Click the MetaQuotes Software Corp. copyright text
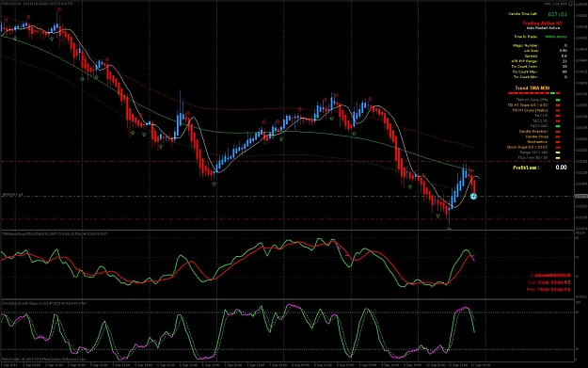This screenshot has height=368, width=588. tap(44, 359)
